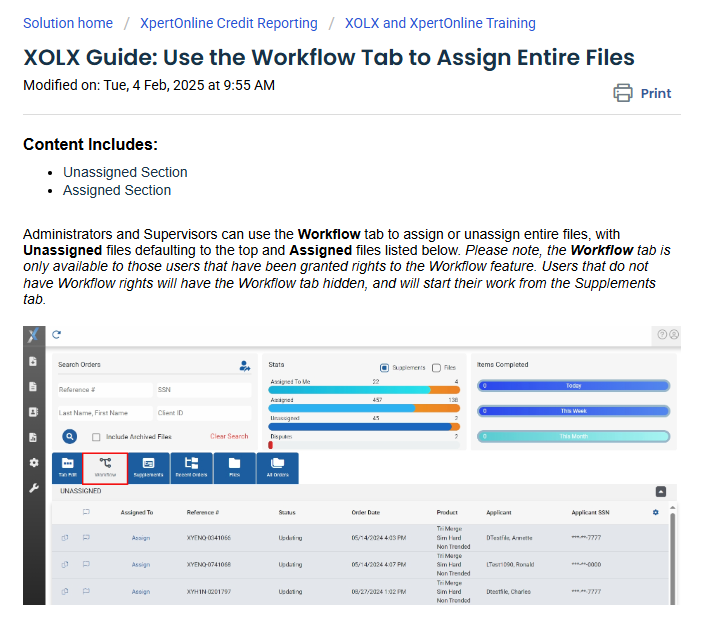This screenshot has width=702, height=621.
Task: Click copy icon in XYENQ-0341066 row
Action: tap(65, 538)
